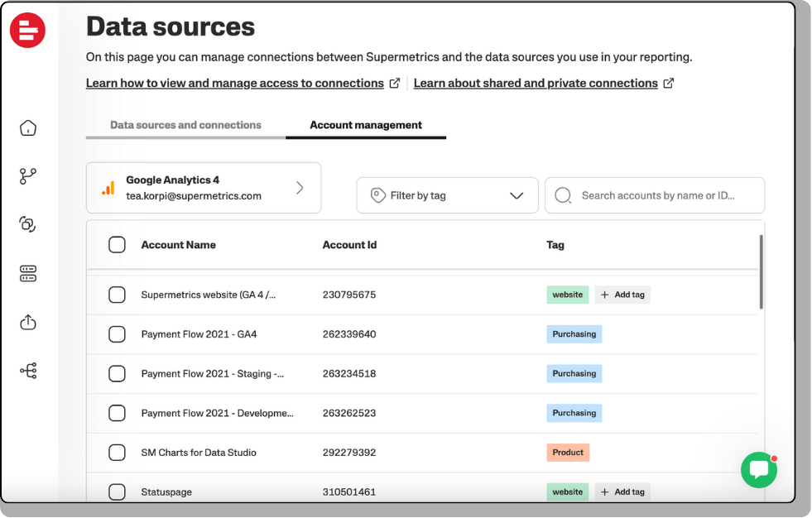Click the Data sources page heading
The width and height of the screenshot is (812, 518).
point(171,27)
